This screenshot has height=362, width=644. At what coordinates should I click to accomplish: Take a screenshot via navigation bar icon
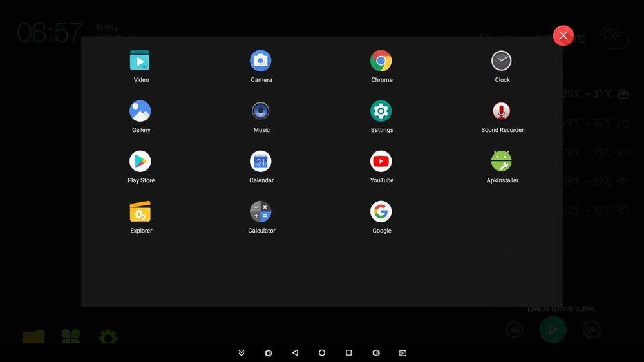point(402,353)
